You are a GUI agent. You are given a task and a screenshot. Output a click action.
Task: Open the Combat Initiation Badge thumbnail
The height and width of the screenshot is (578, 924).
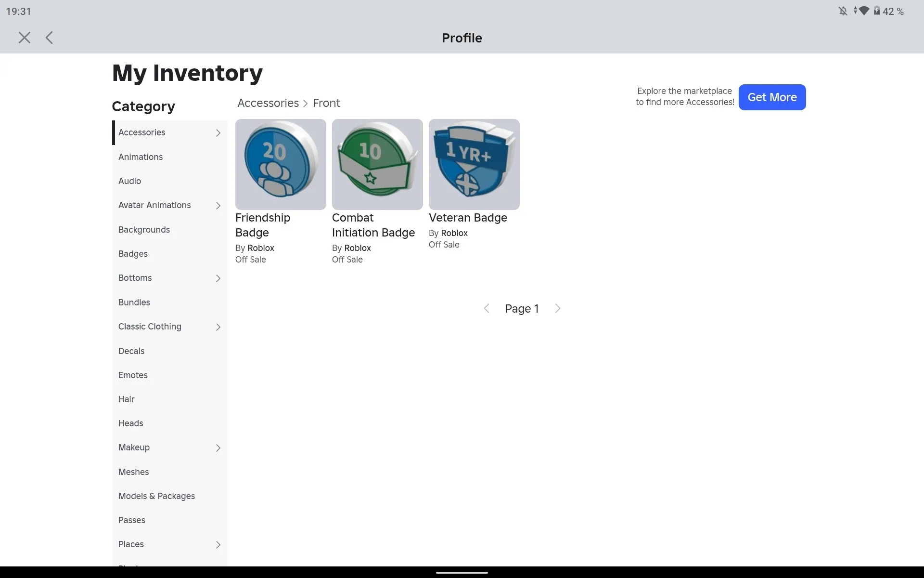click(377, 164)
